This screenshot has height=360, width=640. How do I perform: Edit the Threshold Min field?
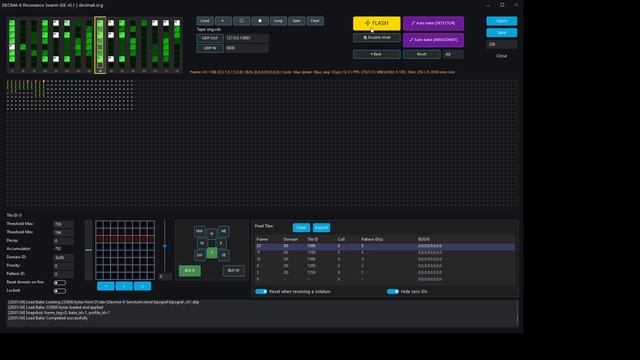tap(63, 233)
